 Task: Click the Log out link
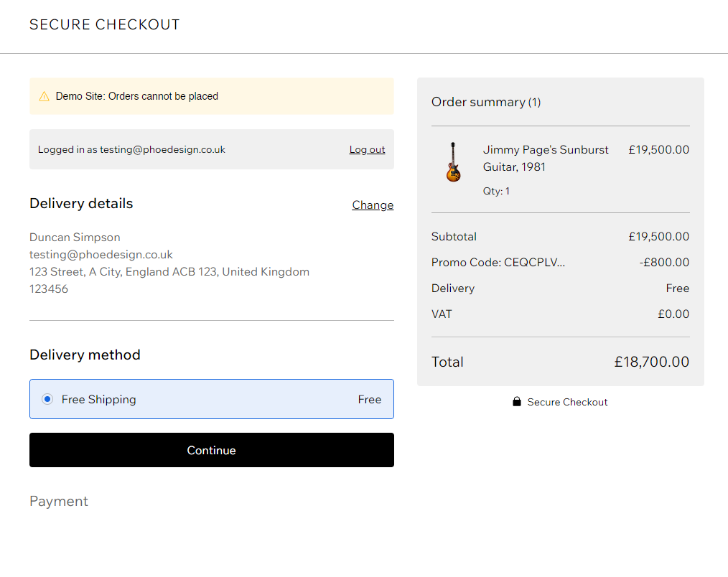[x=367, y=149]
